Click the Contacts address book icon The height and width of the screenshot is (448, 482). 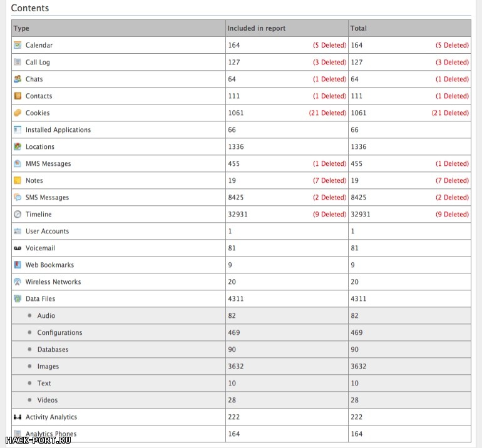coord(18,96)
